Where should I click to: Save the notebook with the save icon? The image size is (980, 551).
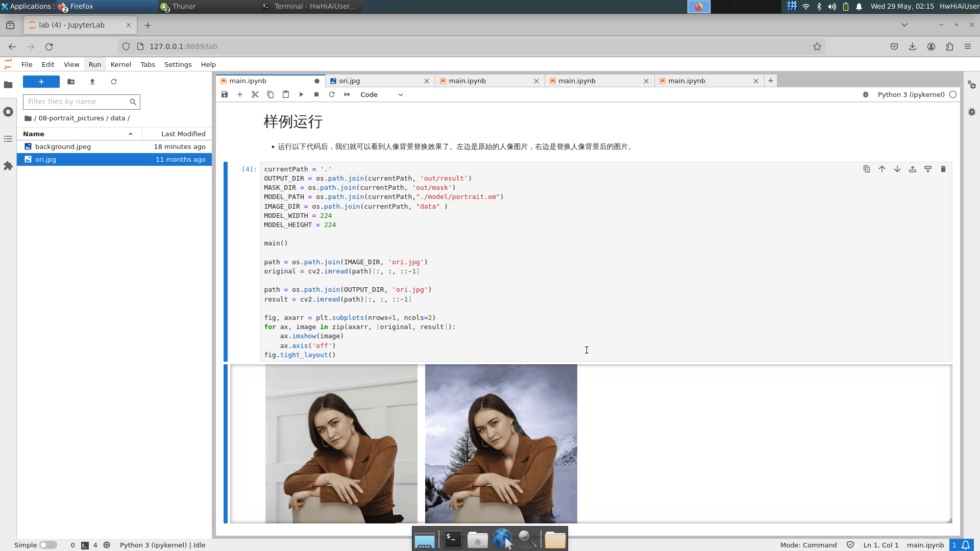225,95
